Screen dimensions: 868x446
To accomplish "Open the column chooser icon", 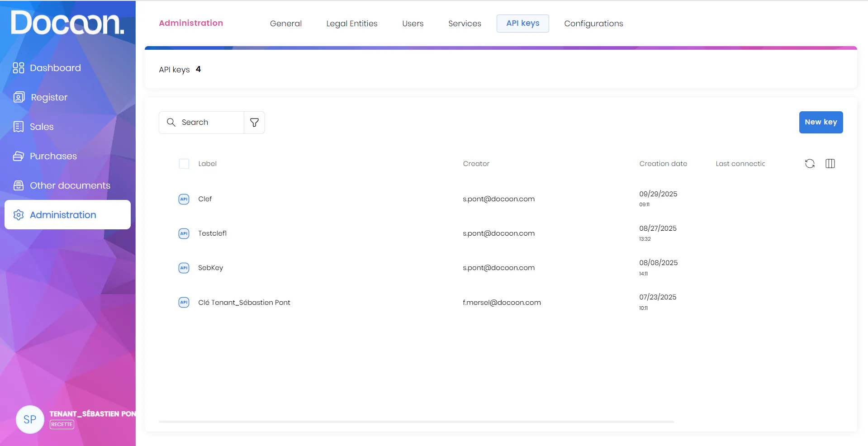I will click(830, 164).
